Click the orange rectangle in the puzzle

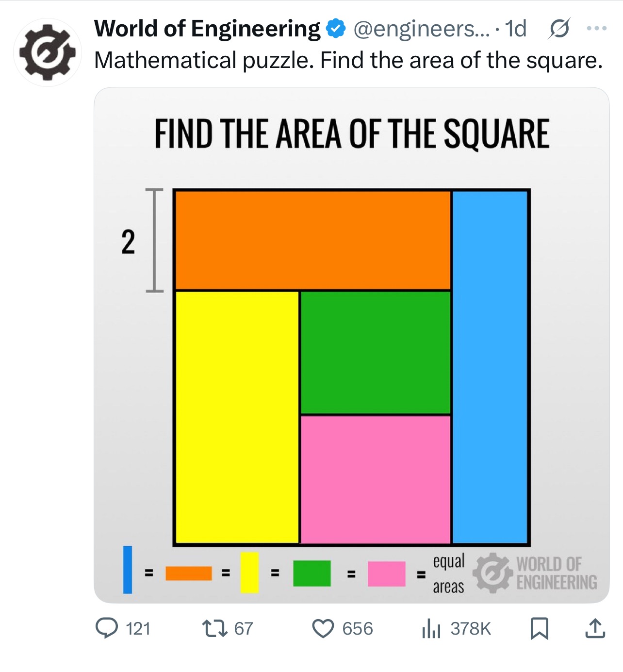coord(312,240)
